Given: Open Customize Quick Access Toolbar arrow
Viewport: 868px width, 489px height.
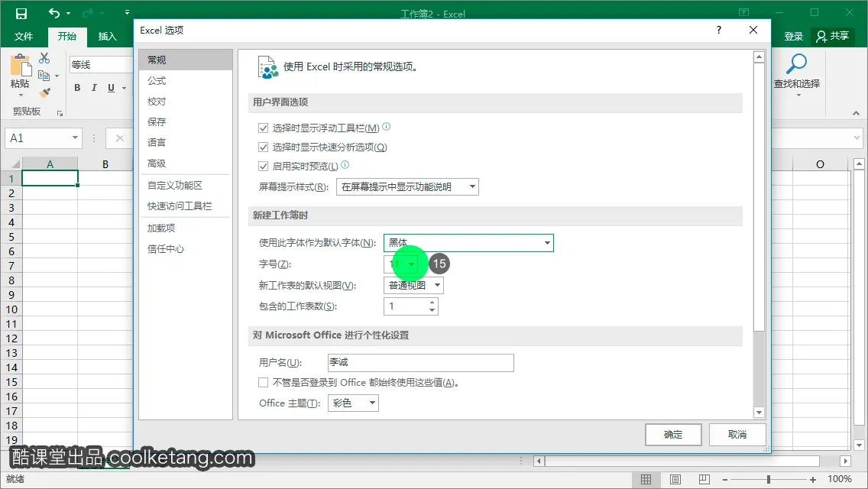Looking at the screenshot, I should click(x=127, y=12).
